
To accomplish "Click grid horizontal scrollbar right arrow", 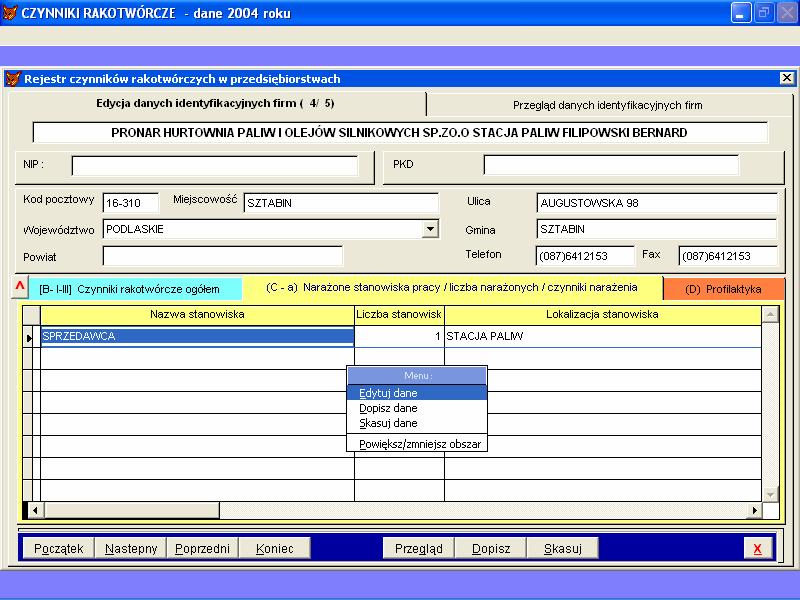I will pos(755,510).
